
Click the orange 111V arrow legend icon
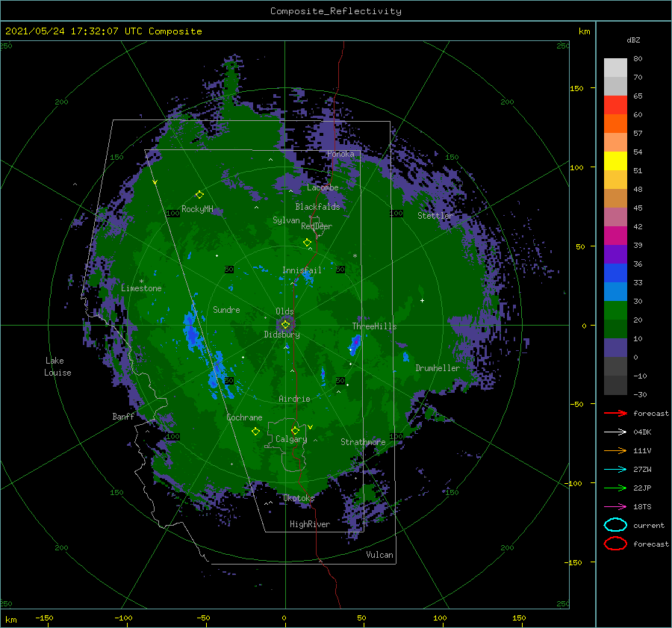615,450
